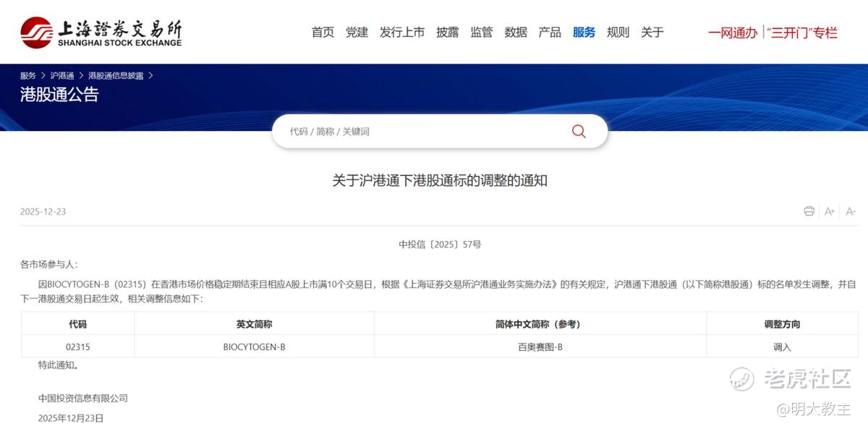The image size is (868, 429).
Task: Click the date 2025-12-23 below the title
Action: pos(43,211)
